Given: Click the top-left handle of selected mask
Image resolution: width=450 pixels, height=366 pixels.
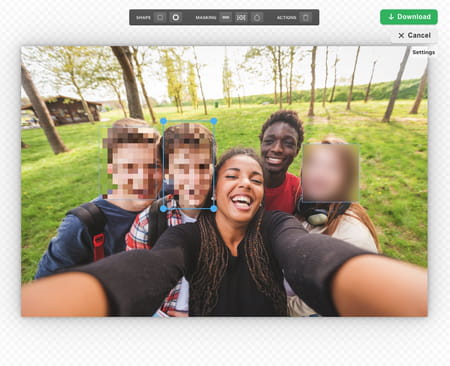Looking at the screenshot, I should (x=163, y=121).
